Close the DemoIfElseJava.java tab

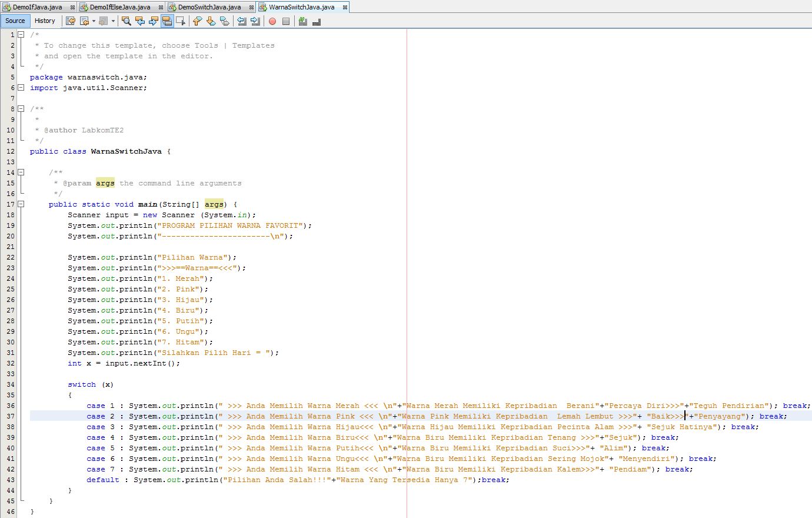[161, 8]
